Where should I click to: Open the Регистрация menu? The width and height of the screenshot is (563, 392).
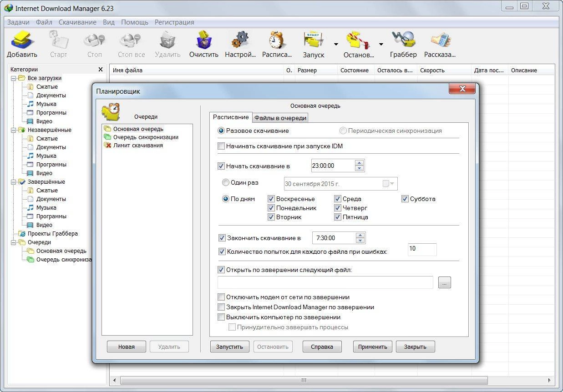[x=174, y=22]
